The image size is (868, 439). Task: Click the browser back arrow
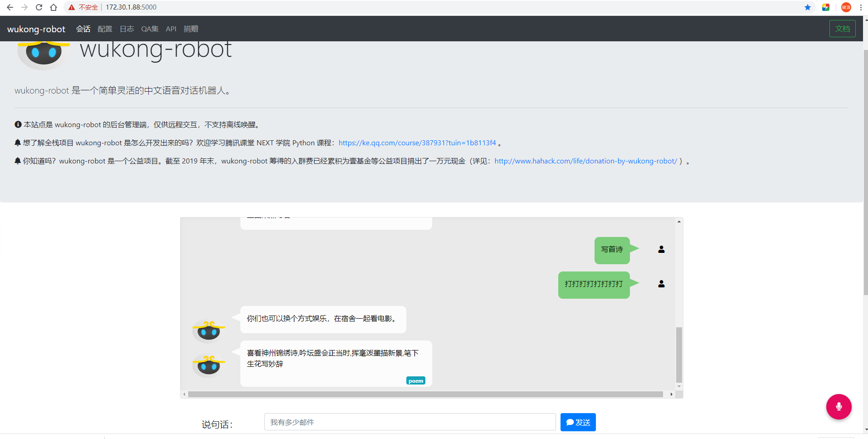pos(10,7)
